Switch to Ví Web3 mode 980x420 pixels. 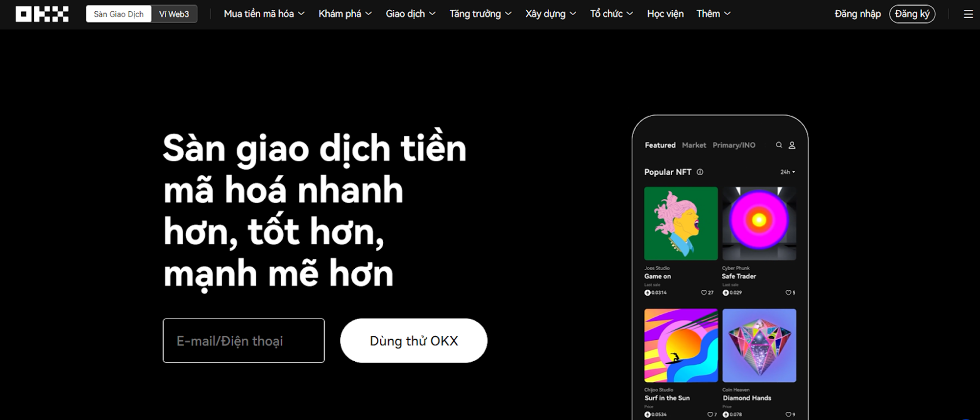[174, 14]
